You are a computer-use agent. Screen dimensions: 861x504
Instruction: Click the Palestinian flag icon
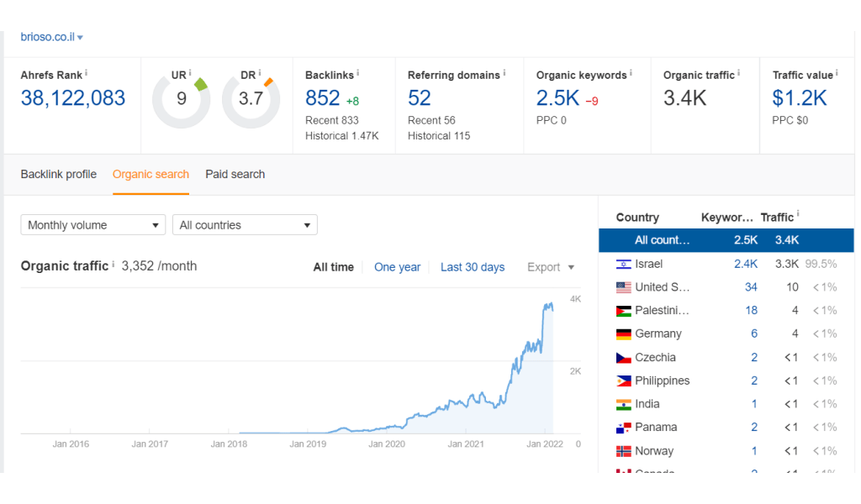[623, 311]
